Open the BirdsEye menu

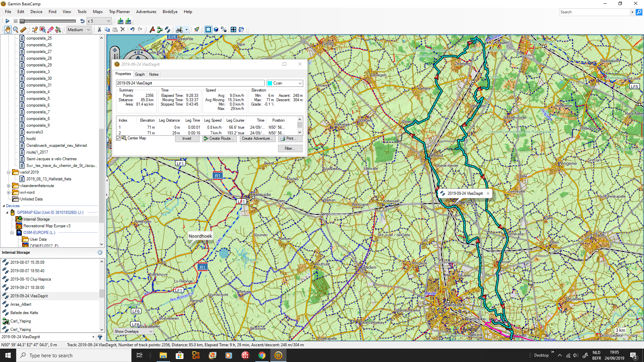170,12
